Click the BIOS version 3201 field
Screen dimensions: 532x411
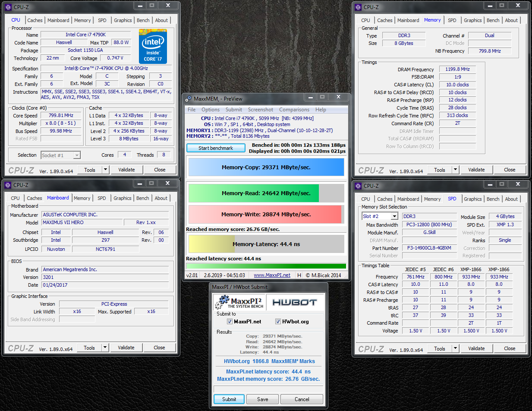(x=105, y=277)
